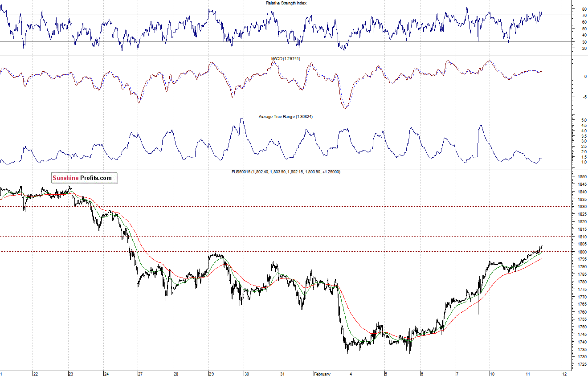
Task: Click price scale value 1810
Action: 582,237
